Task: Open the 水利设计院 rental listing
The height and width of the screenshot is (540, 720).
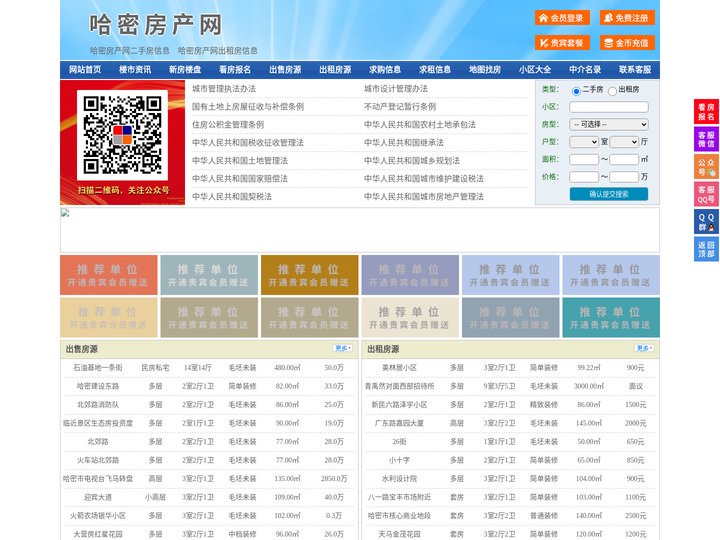Action: 399,478
